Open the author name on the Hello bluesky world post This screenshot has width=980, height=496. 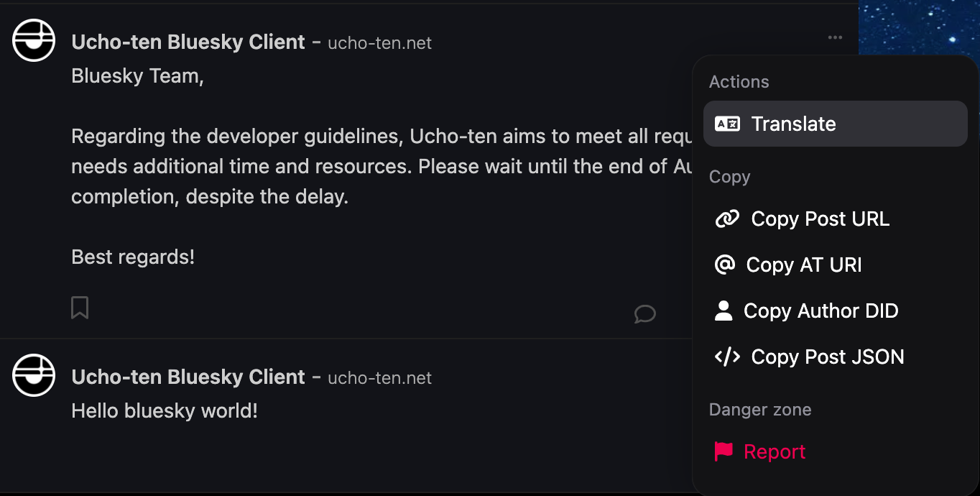tap(188, 377)
